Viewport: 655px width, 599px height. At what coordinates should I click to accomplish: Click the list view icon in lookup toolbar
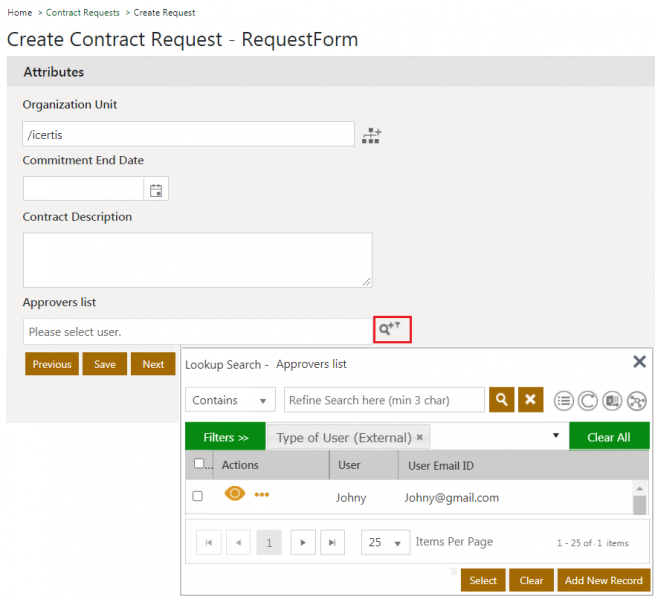click(x=564, y=401)
